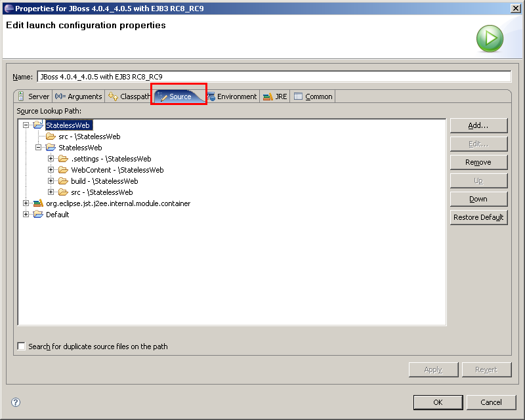Open help via question mark icon

point(16,402)
